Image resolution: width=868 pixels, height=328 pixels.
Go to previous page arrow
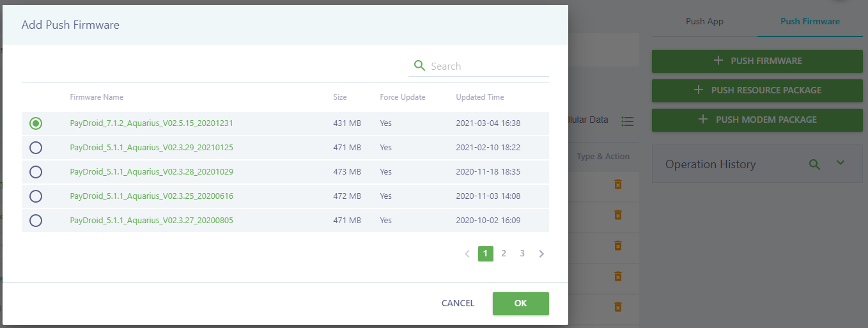pos(467,254)
